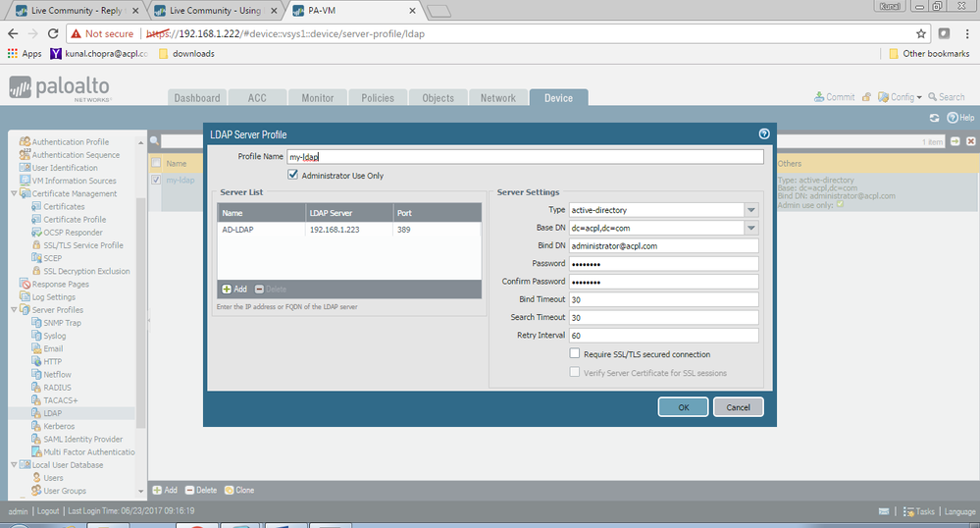Collapse Local User Database node

point(14,465)
